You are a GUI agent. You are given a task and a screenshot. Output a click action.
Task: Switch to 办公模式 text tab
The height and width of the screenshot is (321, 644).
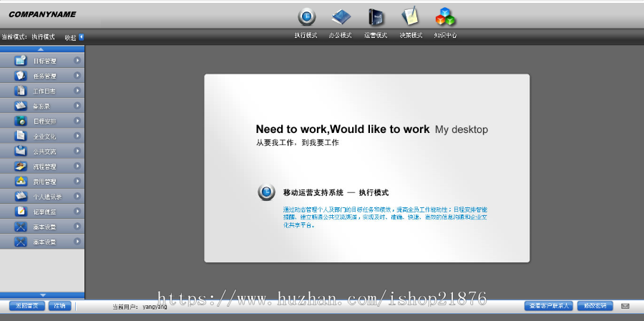pos(341,35)
